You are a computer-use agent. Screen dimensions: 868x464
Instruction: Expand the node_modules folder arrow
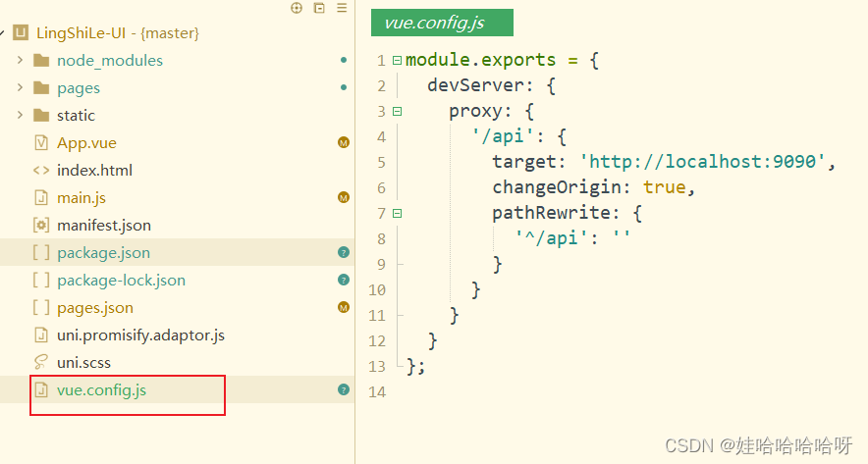click(x=20, y=60)
